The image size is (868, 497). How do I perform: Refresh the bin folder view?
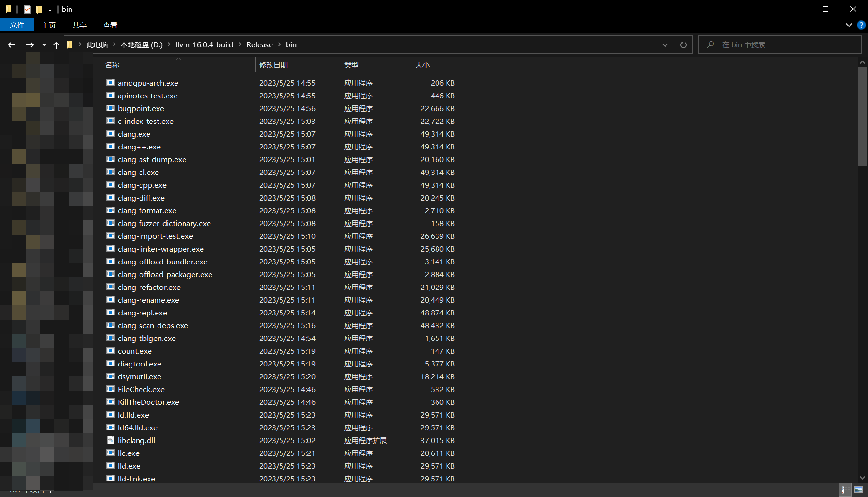click(684, 45)
